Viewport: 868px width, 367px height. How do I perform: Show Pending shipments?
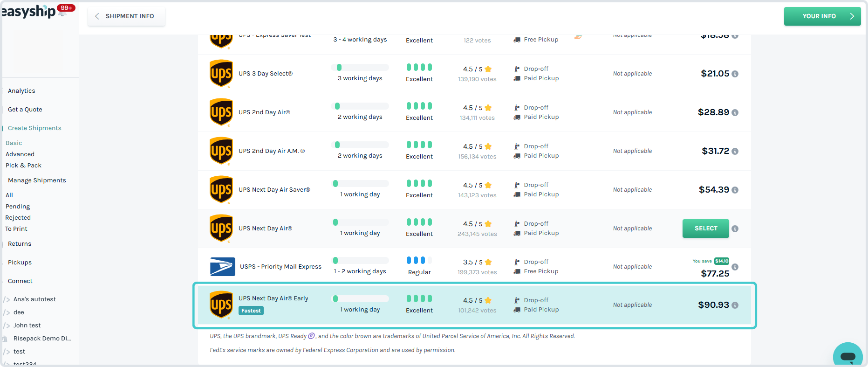tap(18, 207)
